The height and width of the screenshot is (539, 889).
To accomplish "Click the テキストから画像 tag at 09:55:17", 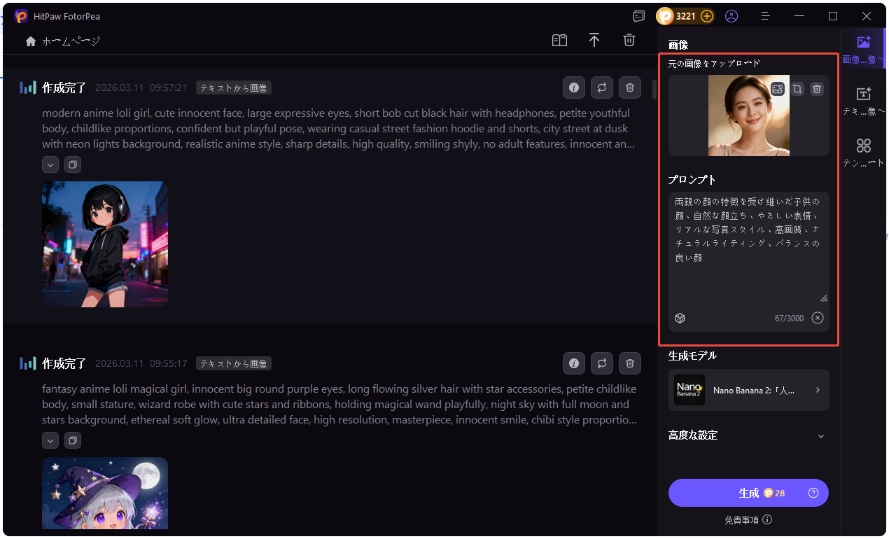I will point(234,363).
